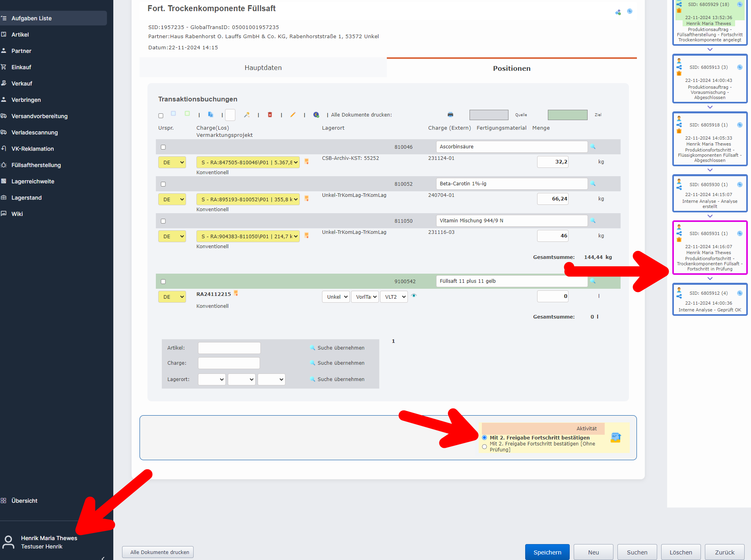Open the magnifier search icon beside Ascorbinsäure
Image resolution: width=751 pixels, height=560 pixels.
tap(593, 146)
